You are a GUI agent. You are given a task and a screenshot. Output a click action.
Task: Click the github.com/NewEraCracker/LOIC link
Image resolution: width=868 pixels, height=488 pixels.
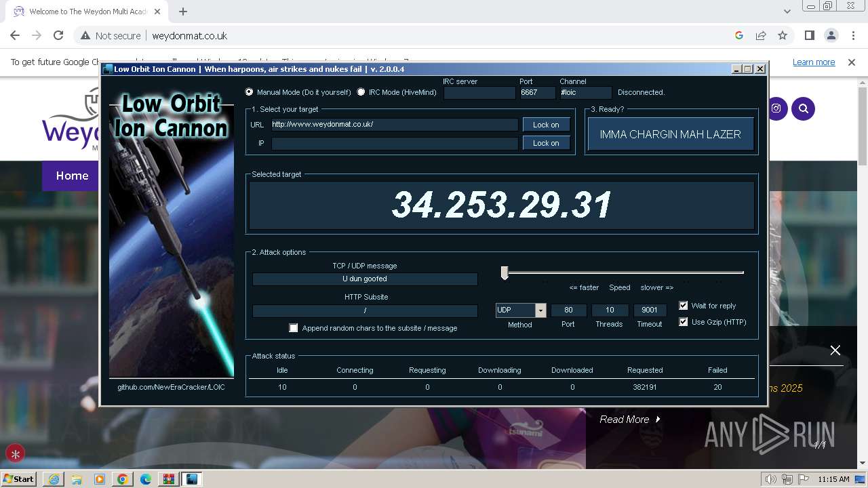171,387
